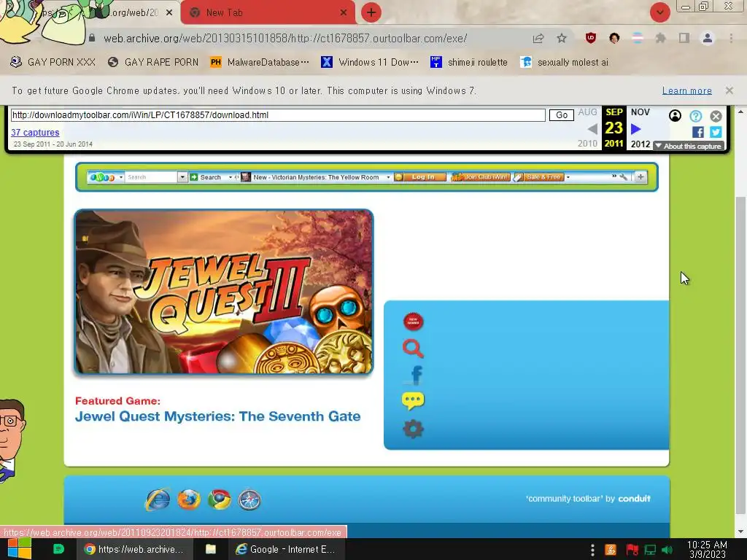Click the Wayback Go button
This screenshot has width=747, height=560.
(x=561, y=115)
